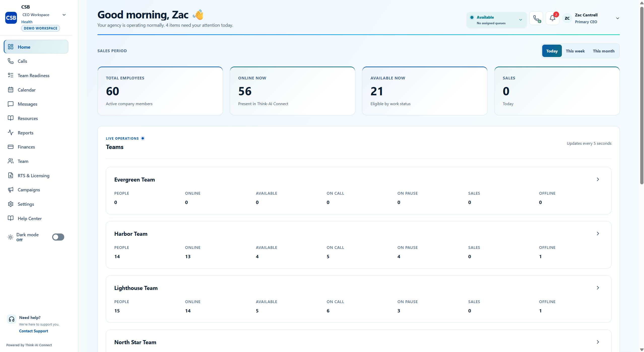The image size is (644, 352).
Task: Expand North Star Team details chevron
Action: point(598,342)
